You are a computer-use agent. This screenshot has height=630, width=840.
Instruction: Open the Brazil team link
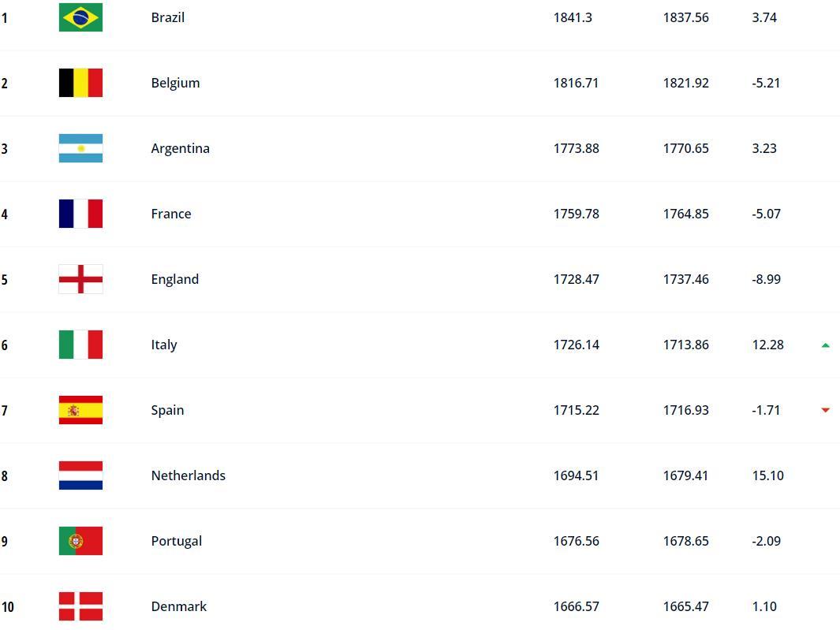pyautogui.click(x=168, y=17)
